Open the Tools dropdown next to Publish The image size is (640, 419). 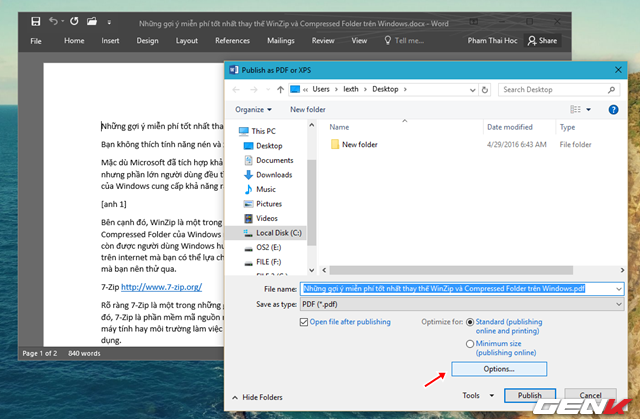tap(473, 395)
